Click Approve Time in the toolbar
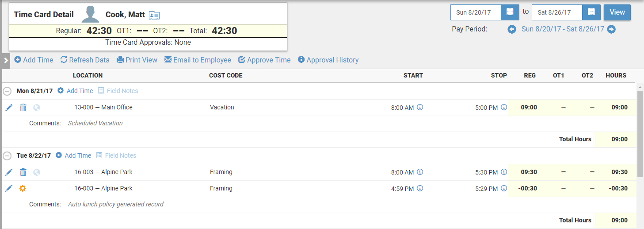This screenshot has height=229, width=644. point(264,60)
